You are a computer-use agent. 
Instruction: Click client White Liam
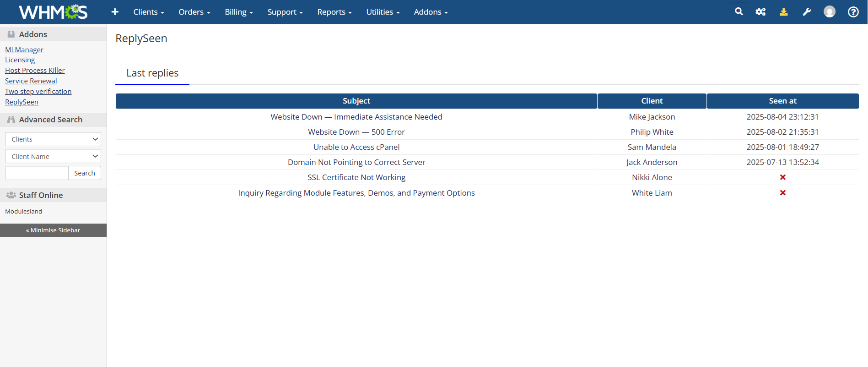[652, 193]
